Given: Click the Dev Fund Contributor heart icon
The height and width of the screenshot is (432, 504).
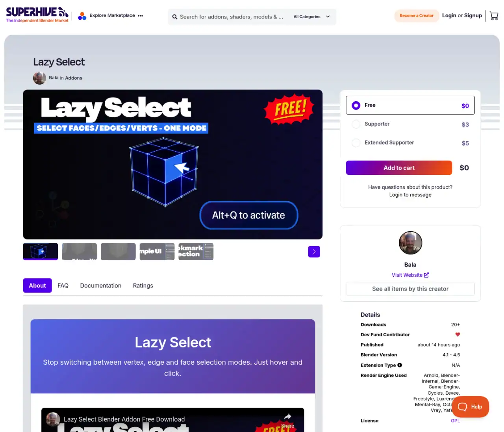Looking at the screenshot, I should tap(458, 334).
